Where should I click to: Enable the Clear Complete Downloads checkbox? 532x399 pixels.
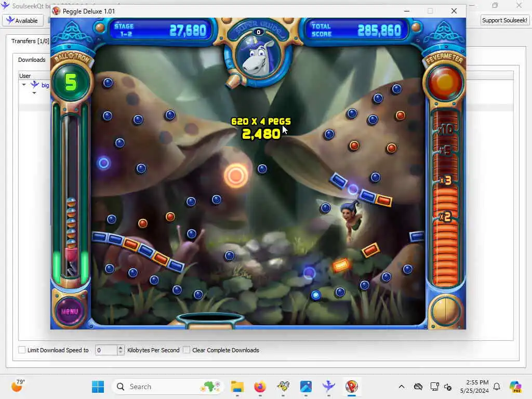click(187, 350)
